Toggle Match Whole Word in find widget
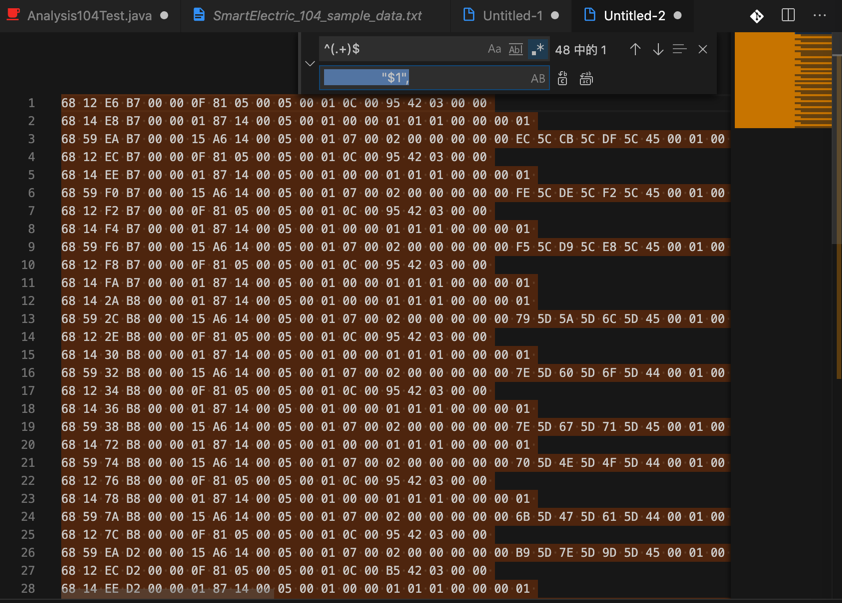842x603 pixels. pos(516,49)
